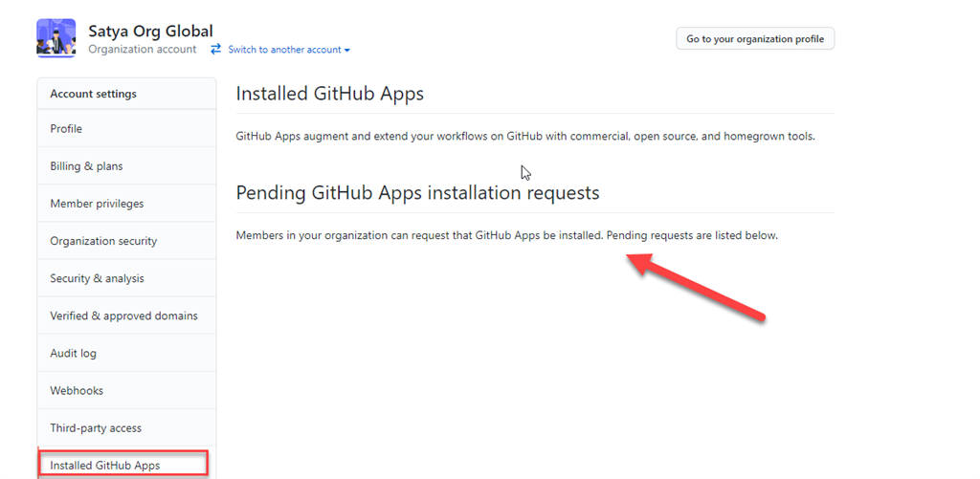Select Security & analysis sidebar item
This screenshot has height=479, width=980.
pos(97,278)
